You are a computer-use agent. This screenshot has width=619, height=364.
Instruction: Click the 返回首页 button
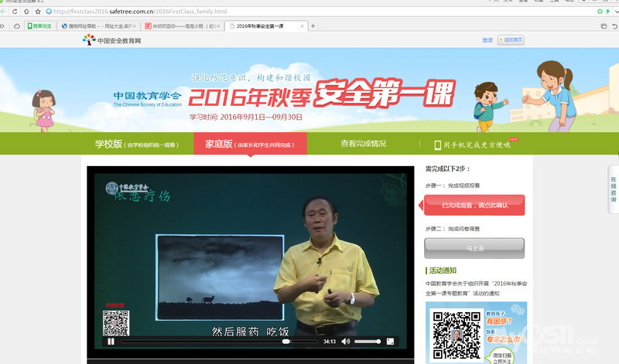click(x=511, y=39)
